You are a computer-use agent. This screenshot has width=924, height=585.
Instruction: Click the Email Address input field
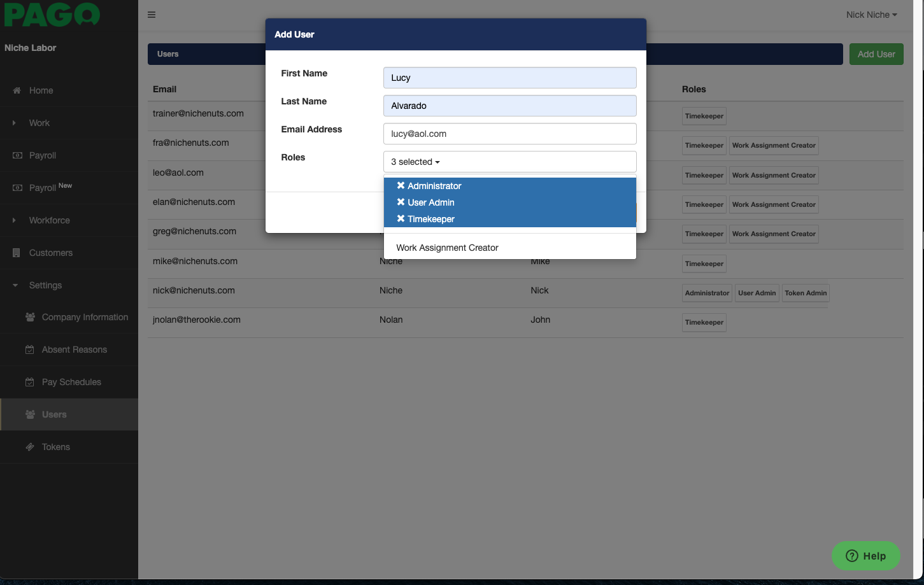pos(509,134)
